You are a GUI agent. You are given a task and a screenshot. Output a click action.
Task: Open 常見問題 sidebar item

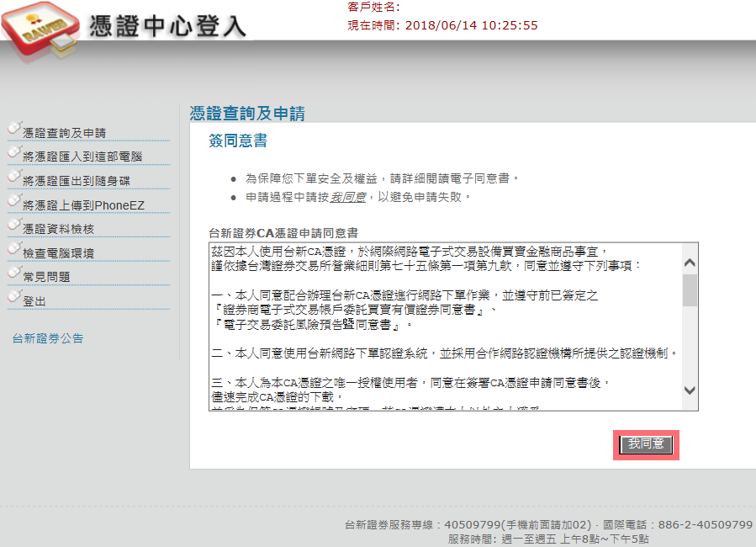pyautogui.click(x=46, y=277)
